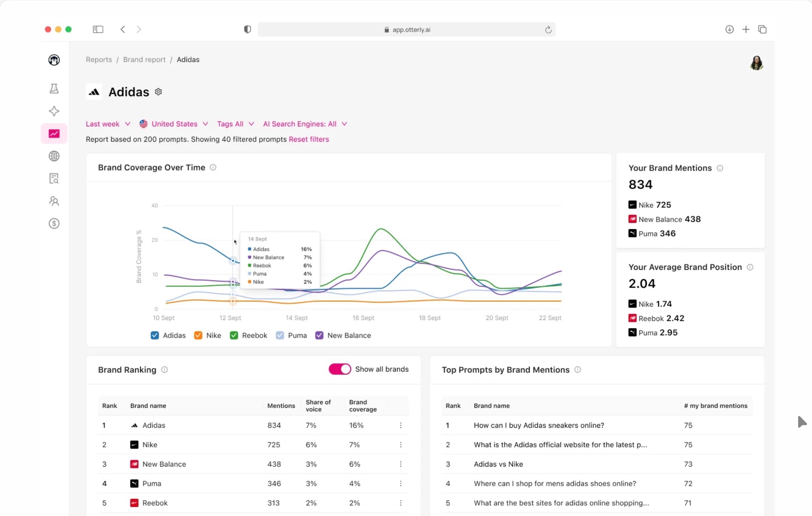Screen dimensions: 812x516
Task: Open the row options menu for Puma
Action: pos(401,484)
